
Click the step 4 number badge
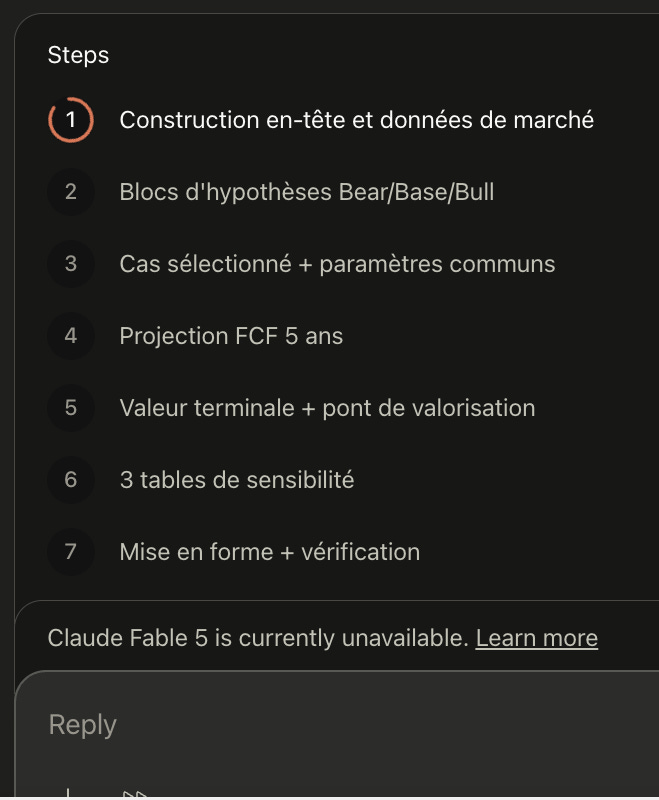[x=71, y=336]
